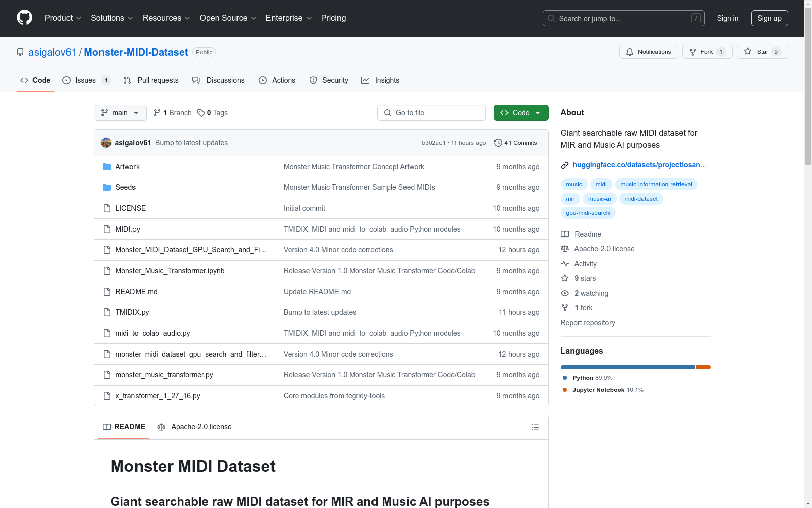Open the Discussions tab
Screen dimensions: 812x508
tap(219, 80)
